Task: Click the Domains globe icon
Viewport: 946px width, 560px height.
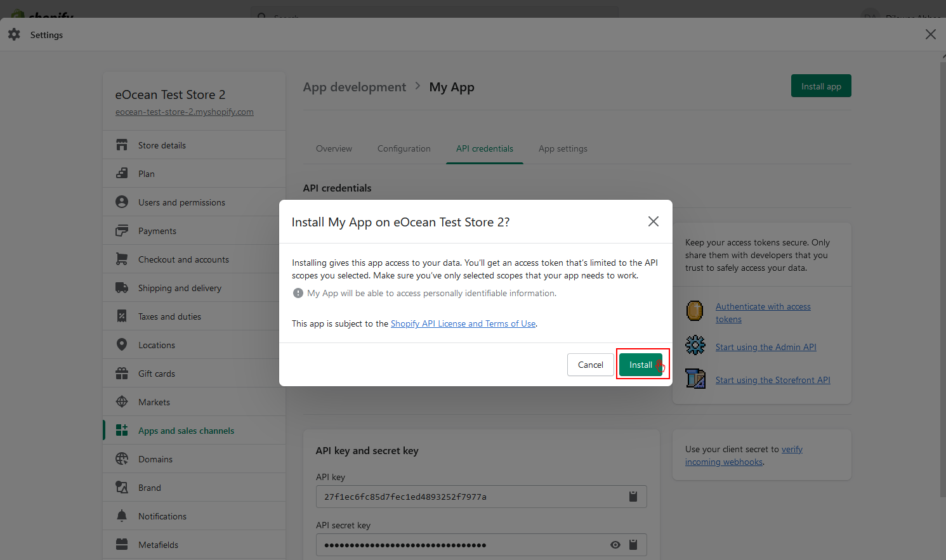Action: (x=122, y=459)
